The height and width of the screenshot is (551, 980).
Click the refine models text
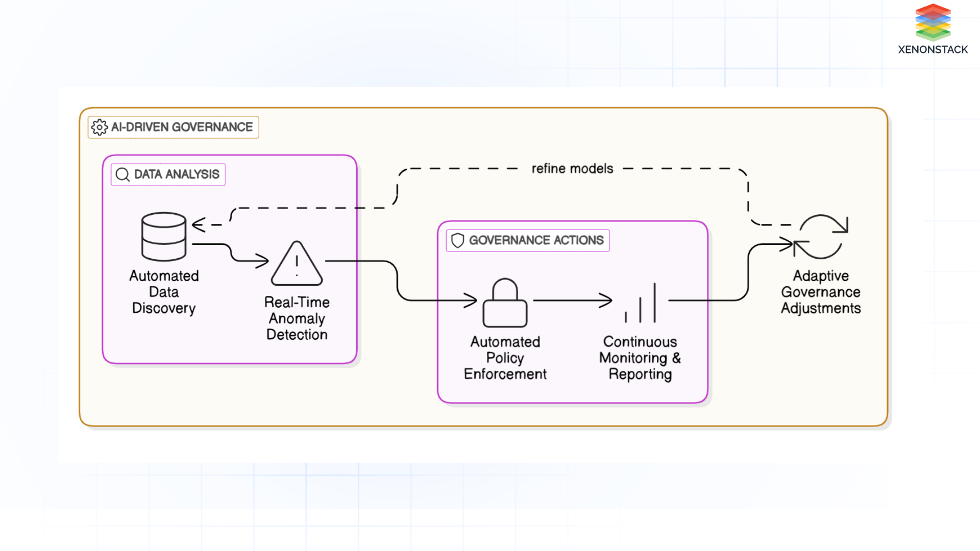click(572, 169)
